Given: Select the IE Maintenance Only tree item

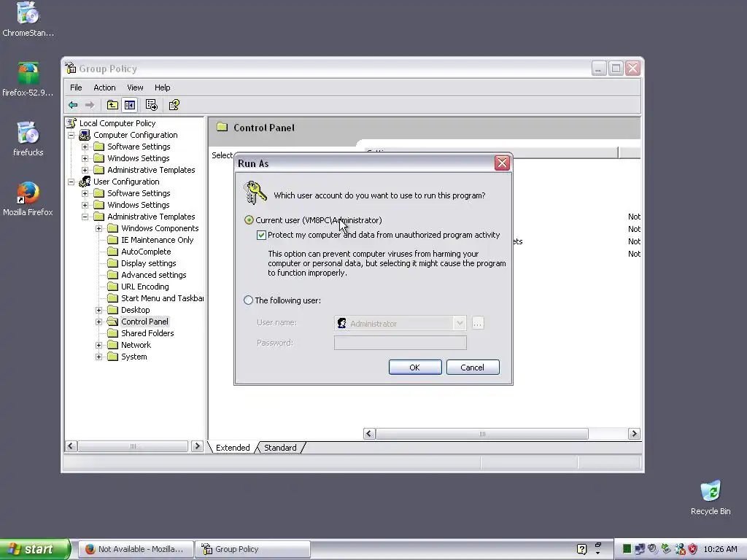Looking at the screenshot, I should pyautogui.click(x=158, y=240).
